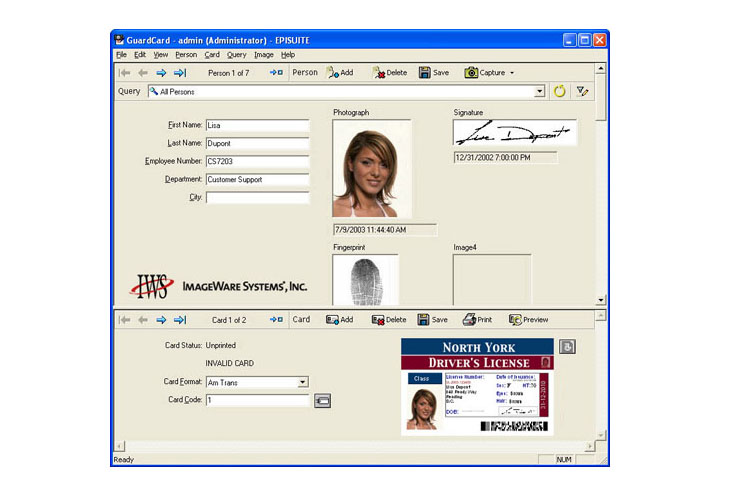Add a new card

click(x=340, y=320)
